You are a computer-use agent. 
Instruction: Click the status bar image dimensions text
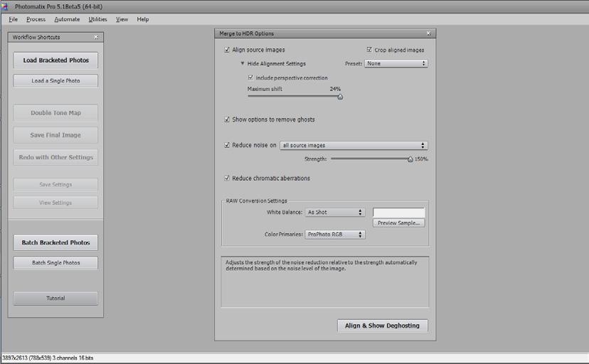point(48,358)
